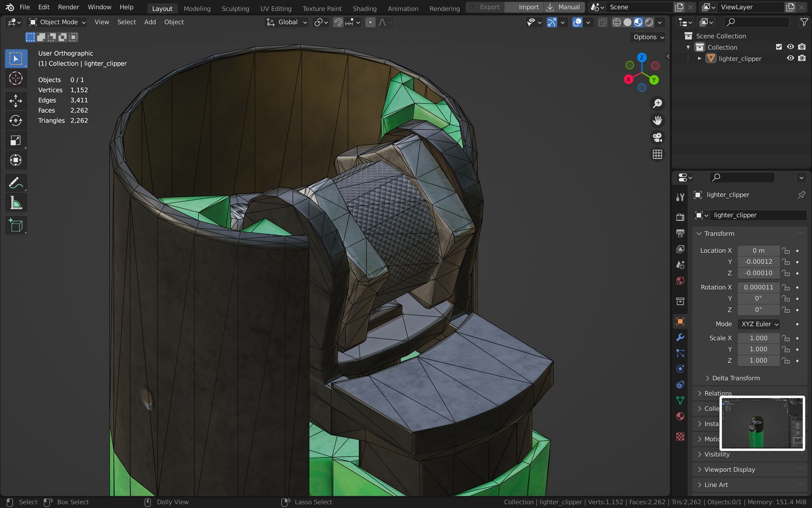Expand lighter_clipper in outliner tree
The width and height of the screenshot is (812, 508).
(700, 58)
